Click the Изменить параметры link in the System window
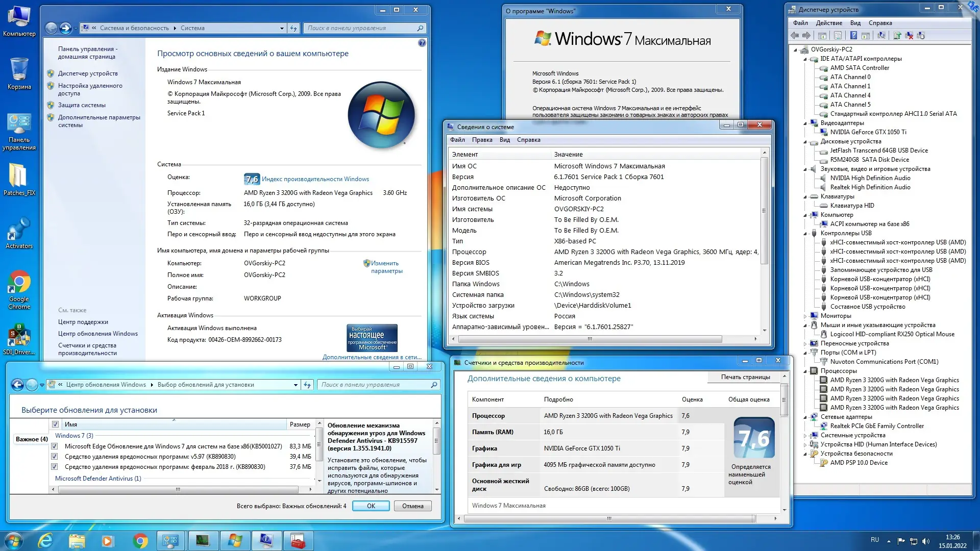Viewport: 980px width, 551px height. pos(385,267)
